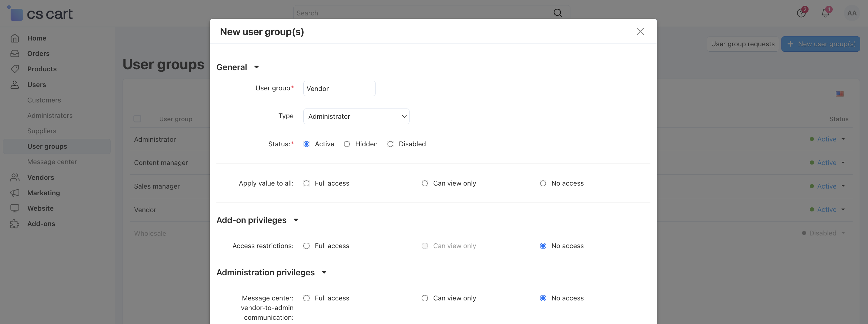Choose Full access for Apply value to all
Viewport: 868px width, 324px height.
coord(306,183)
